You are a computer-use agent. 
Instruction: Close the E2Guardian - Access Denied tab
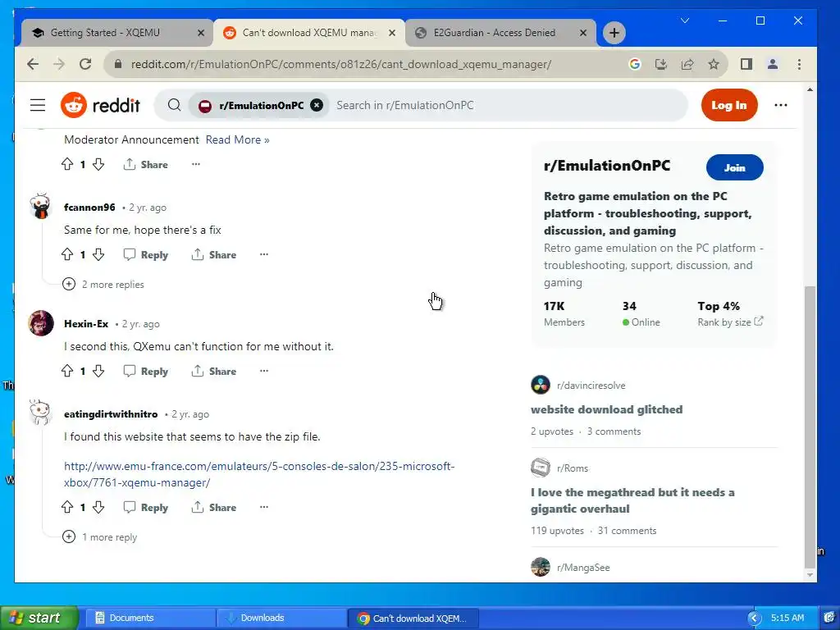coord(583,33)
